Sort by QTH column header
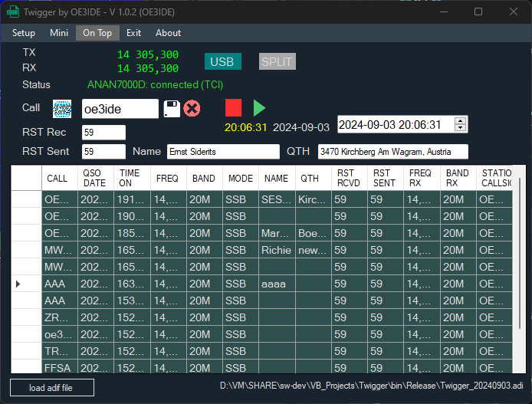The height and width of the screenshot is (404, 532). click(314, 178)
